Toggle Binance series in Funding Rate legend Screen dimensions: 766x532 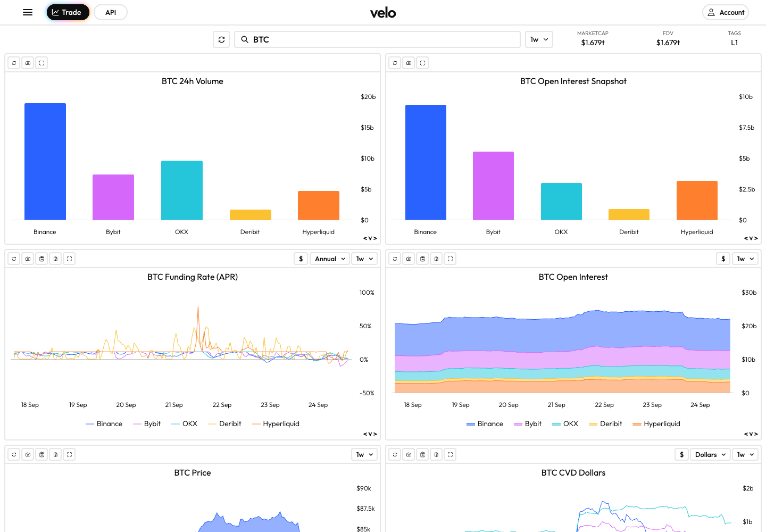104,423
